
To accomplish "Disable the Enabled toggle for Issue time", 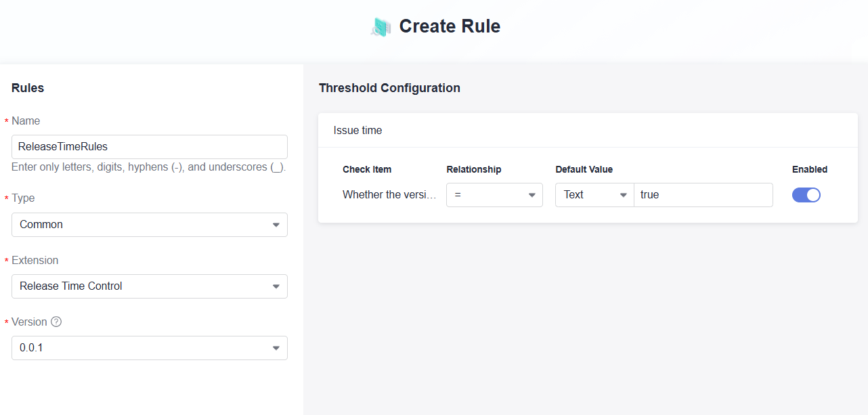I will pyautogui.click(x=806, y=195).
